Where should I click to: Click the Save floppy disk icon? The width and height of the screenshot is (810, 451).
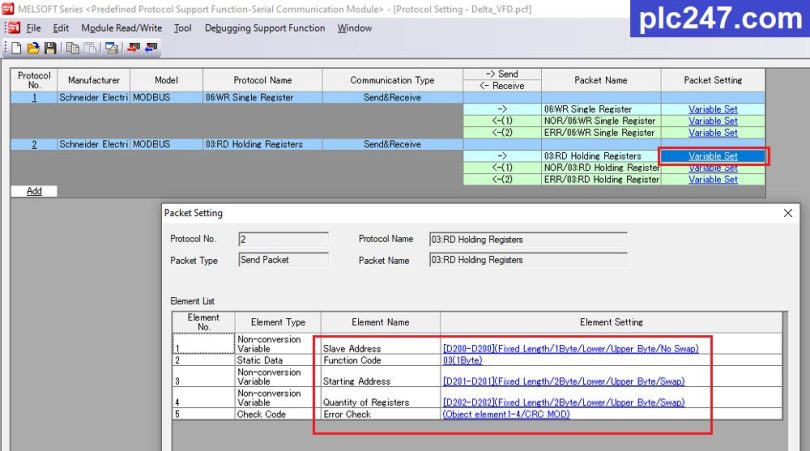click(x=48, y=47)
